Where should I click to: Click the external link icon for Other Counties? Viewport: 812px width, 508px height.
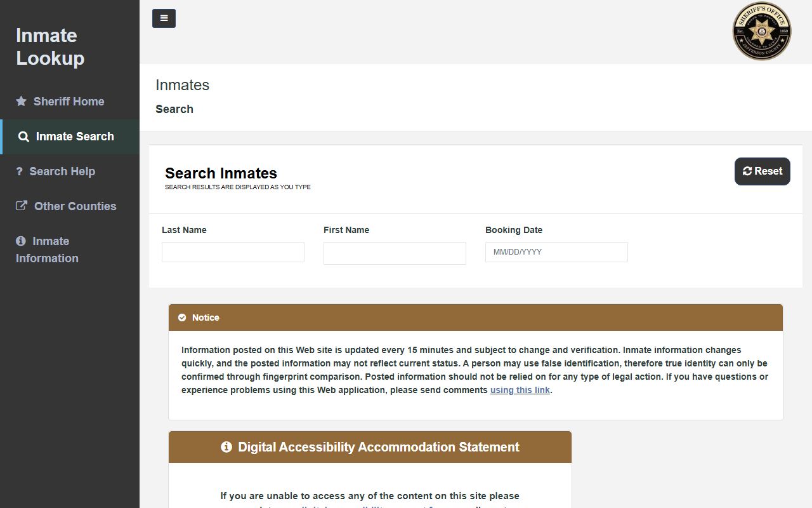(x=22, y=206)
